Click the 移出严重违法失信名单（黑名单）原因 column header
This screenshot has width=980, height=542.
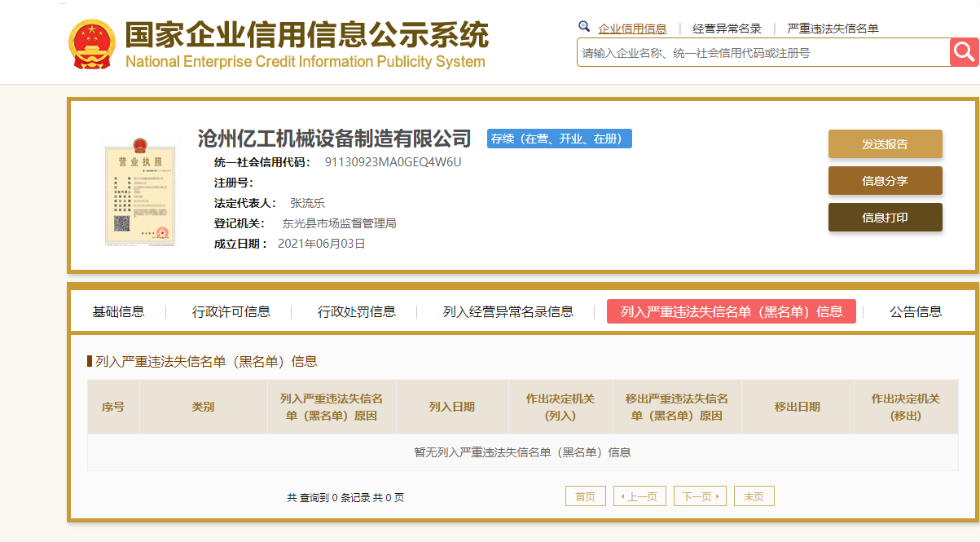(677, 407)
